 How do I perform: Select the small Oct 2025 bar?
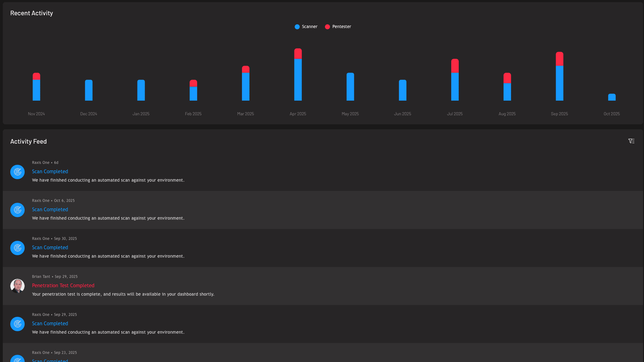coord(612,97)
